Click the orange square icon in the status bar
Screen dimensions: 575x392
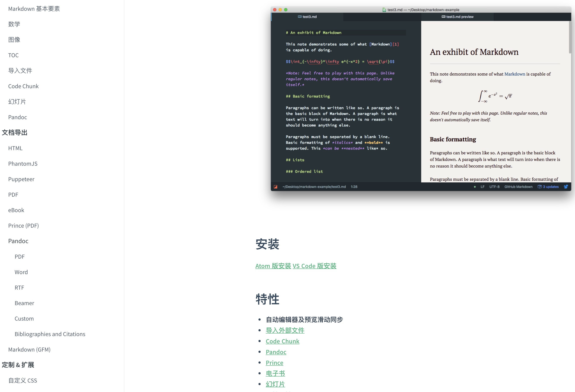pos(276,187)
